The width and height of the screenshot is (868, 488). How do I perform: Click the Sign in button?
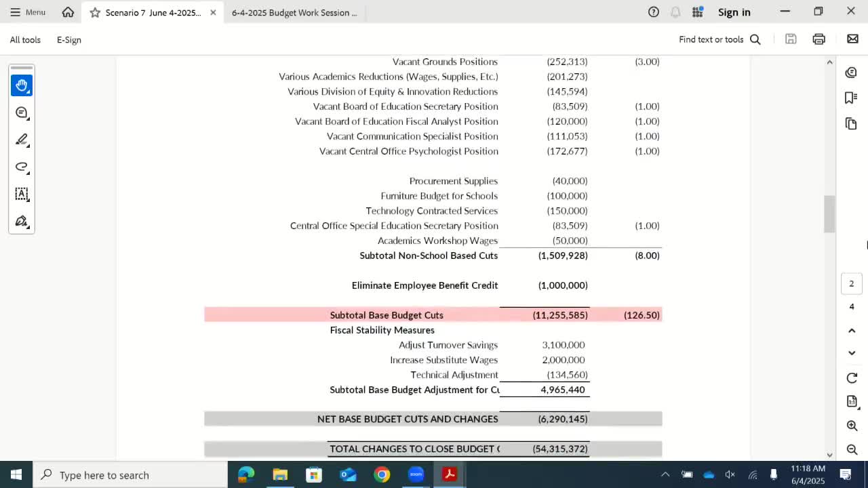click(734, 12)
